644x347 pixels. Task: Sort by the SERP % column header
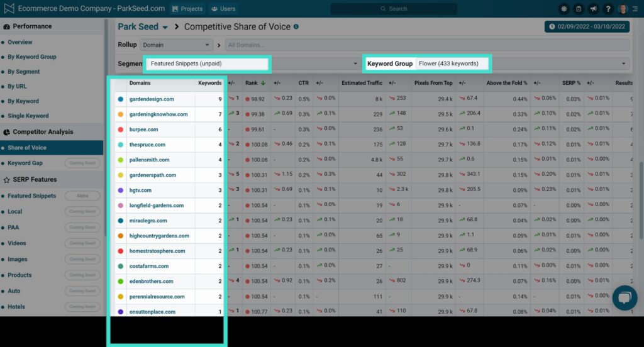pyautogui.click(x=571, y=83)
